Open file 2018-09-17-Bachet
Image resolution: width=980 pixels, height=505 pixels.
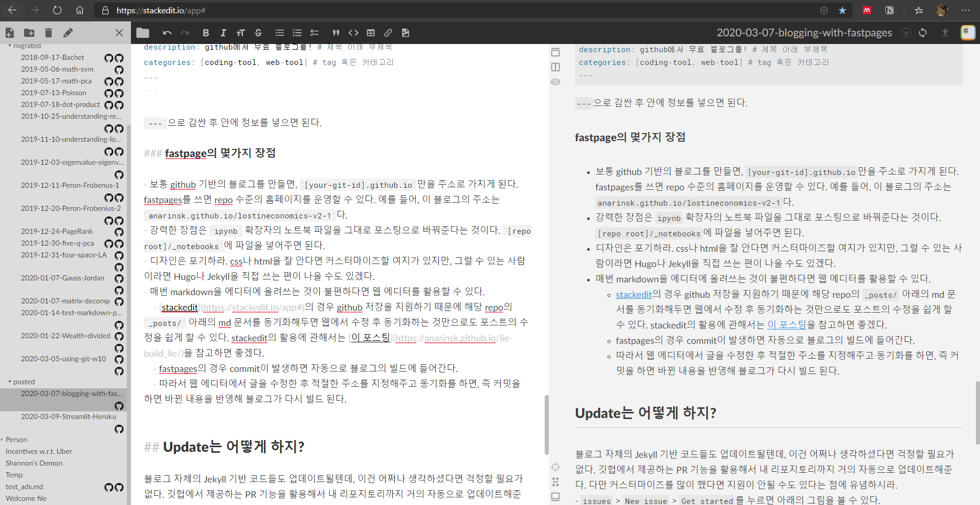coord(52,57)
